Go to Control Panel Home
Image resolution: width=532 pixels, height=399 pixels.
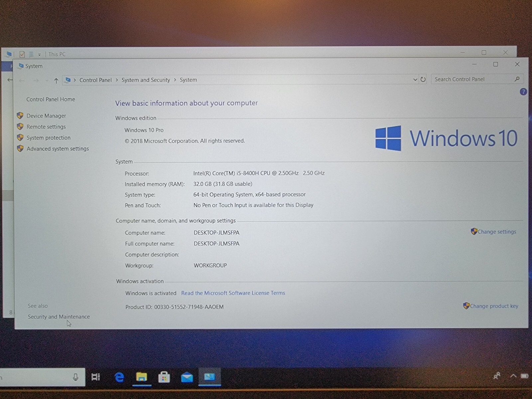51,99
